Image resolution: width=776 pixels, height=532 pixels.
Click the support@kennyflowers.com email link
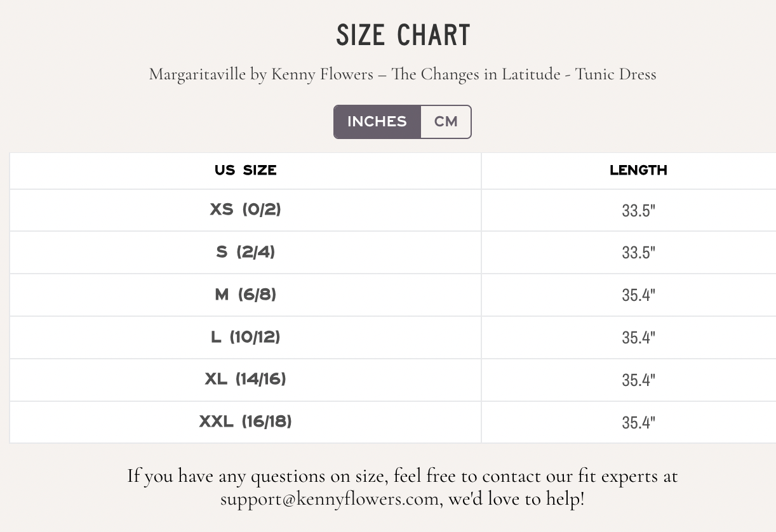point(330,499)
